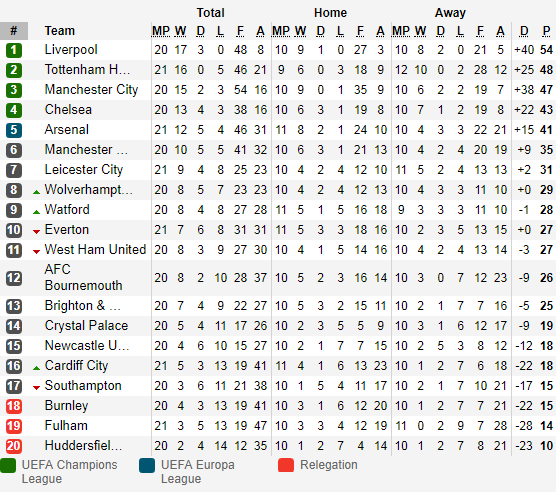This screenshot has width=556, height=492.
Task: Click the Team column header
Action: click(60, 31)
